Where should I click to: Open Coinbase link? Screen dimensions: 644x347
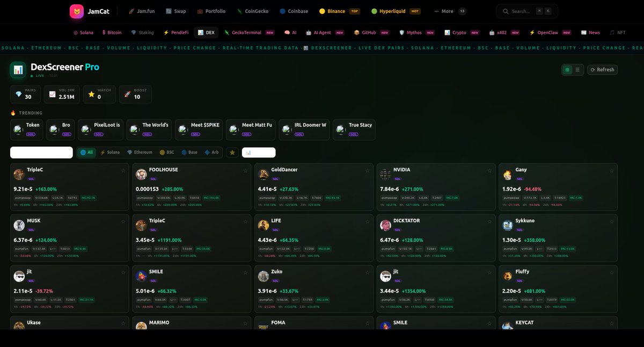[x=294, y=11]
